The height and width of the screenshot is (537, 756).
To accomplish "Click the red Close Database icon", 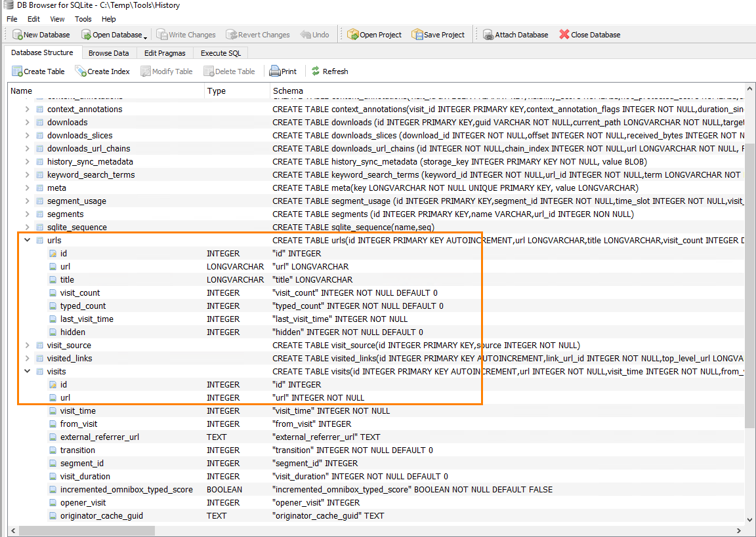I will pos(564,35).
